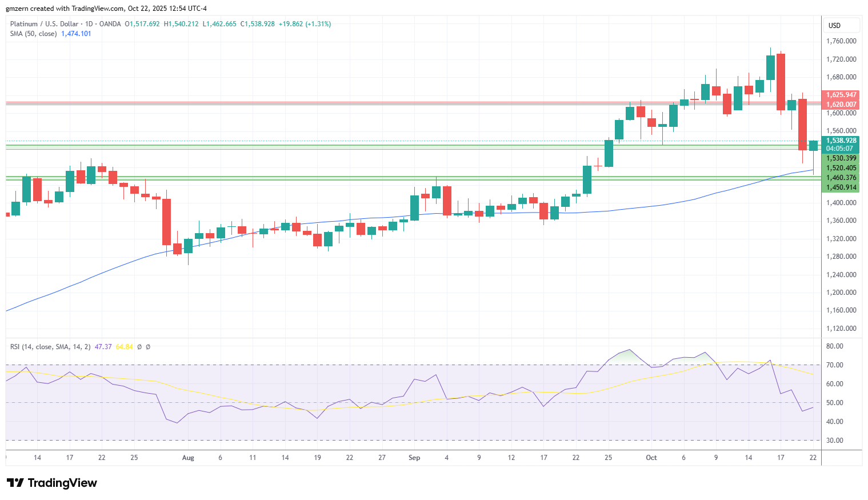
Task: Click the Sep label on the time axis
Action: point(414,458)
